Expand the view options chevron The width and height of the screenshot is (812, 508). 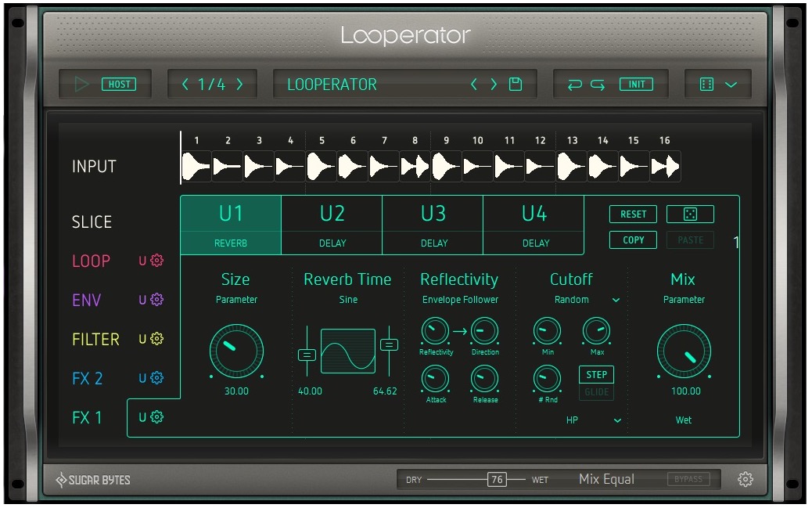(731, 85)
